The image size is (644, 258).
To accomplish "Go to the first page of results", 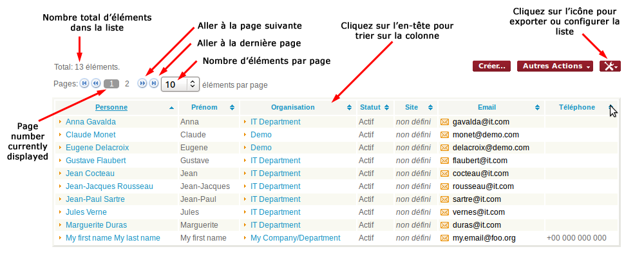I will click(x=84, y=84).
